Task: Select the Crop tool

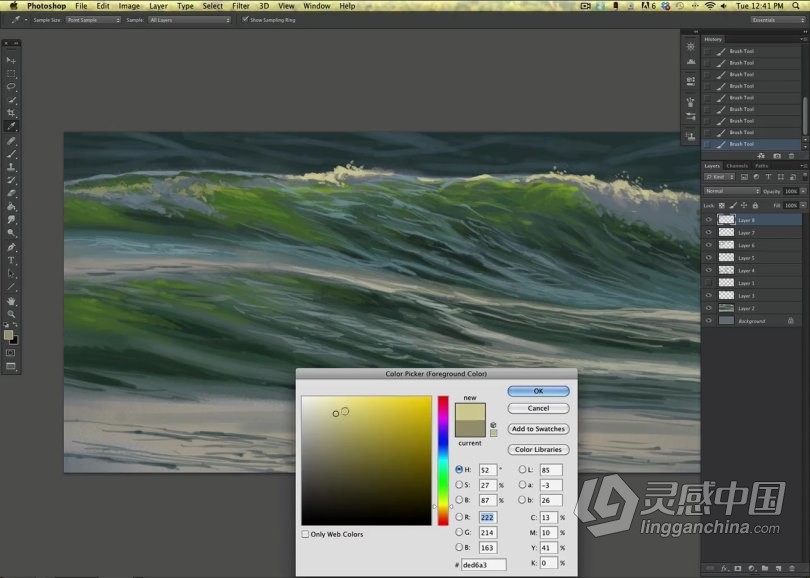Action: (x=11, y=113)
